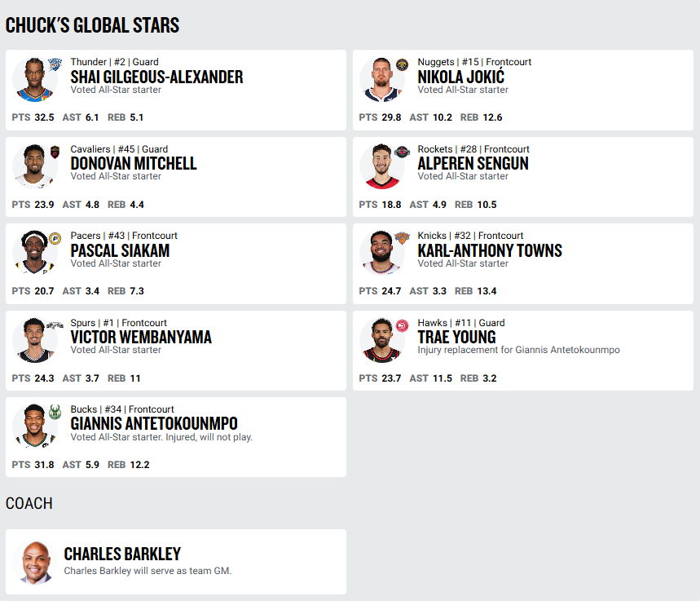700x601 pixels.
Task: Click the Thunder team logo icon
Action: [x=55, y=64]
